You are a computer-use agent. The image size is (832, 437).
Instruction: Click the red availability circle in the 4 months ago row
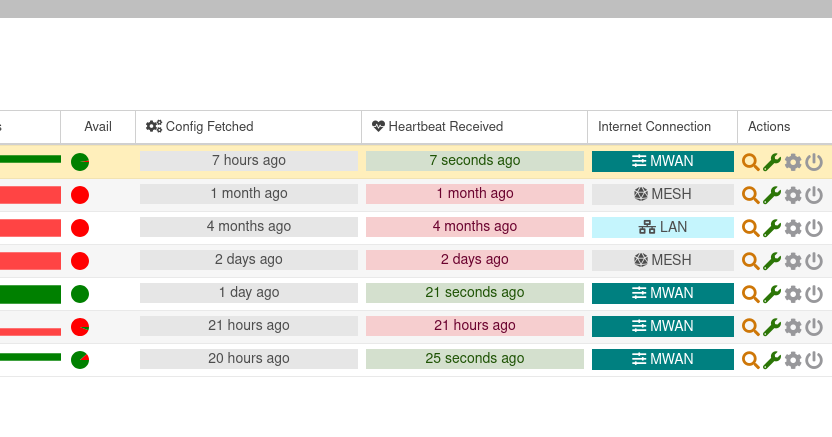(x=80, y=228)
